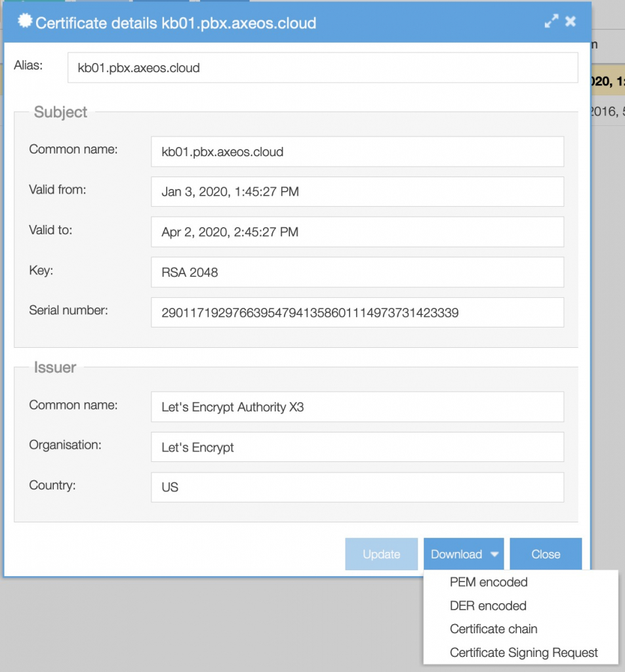Close dialog using the X icon

point(571,22)
